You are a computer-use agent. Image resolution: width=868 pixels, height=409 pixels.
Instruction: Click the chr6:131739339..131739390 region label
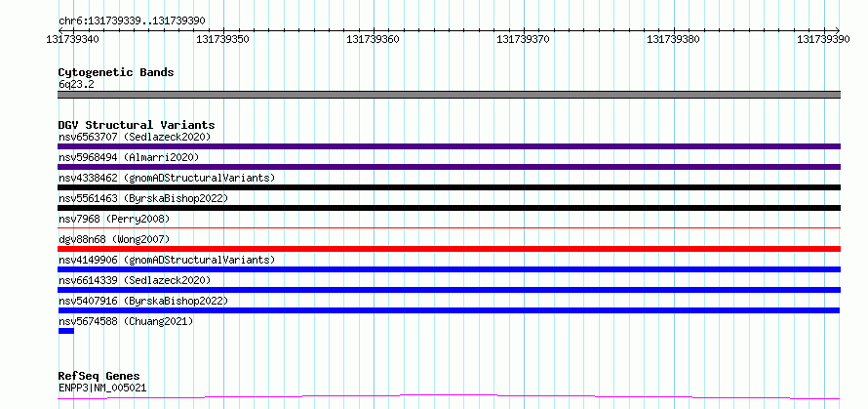(x=132, y=21)
